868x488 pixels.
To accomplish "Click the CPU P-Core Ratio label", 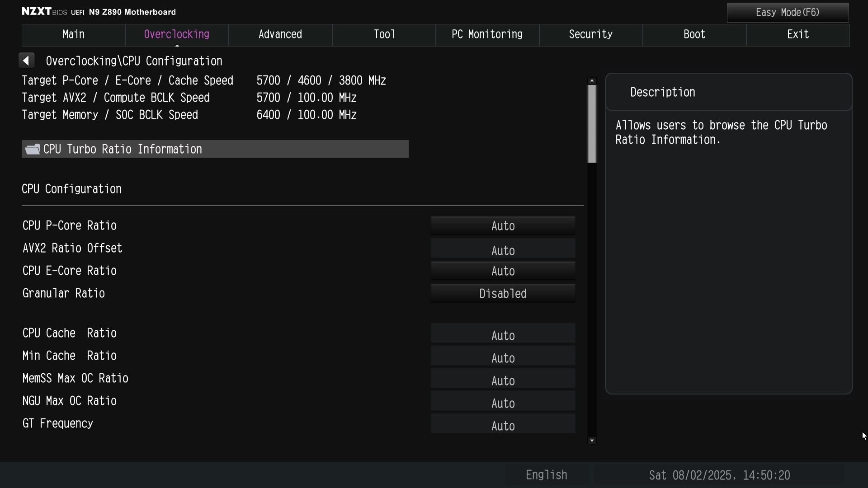I will (x=70, y=225).
